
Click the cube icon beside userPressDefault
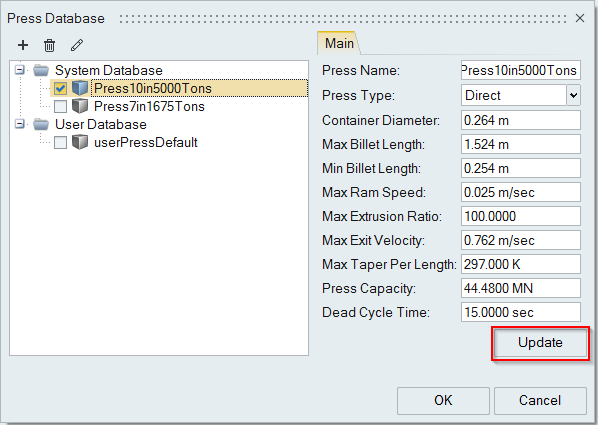80,142
